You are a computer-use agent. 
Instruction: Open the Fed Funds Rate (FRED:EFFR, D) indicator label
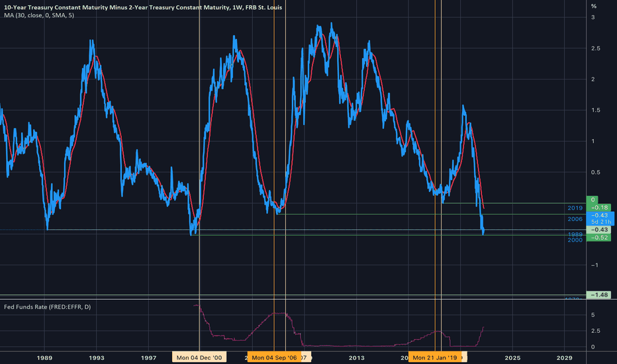pos(47,306)
